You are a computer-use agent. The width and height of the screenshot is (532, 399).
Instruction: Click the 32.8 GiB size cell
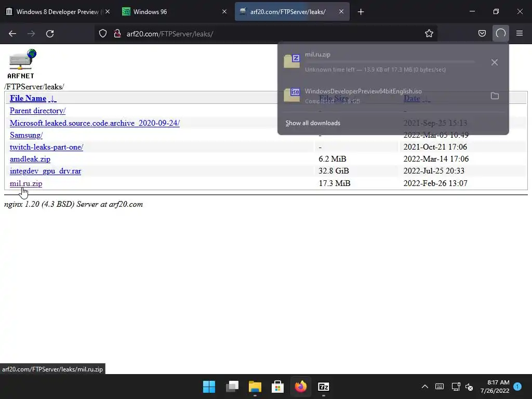click(334, 171)
